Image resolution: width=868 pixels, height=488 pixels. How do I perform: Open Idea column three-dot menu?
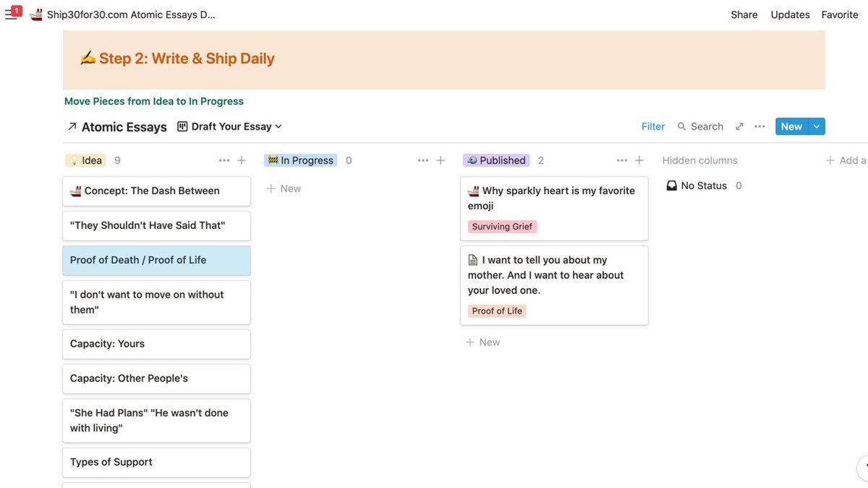click(x=224, y=161)
